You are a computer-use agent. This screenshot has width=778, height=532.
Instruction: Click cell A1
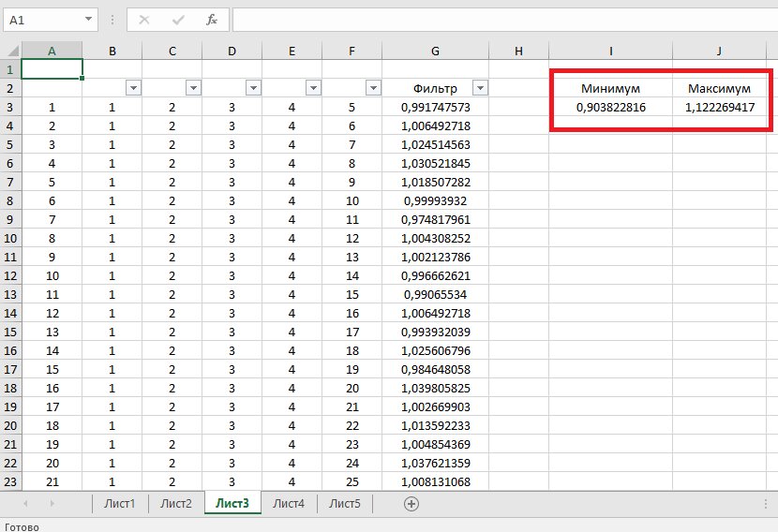(x=52, y=69)
